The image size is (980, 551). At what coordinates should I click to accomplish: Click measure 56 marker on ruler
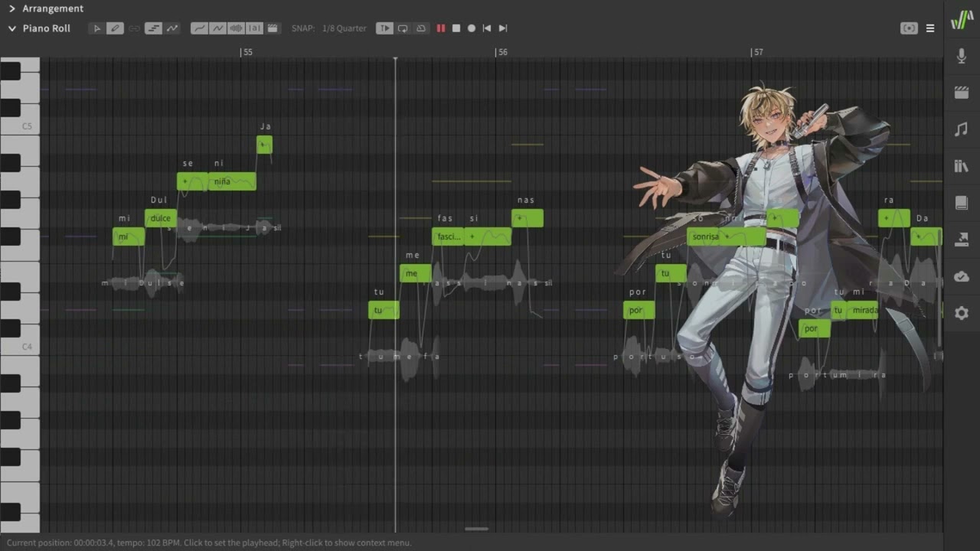501,52
